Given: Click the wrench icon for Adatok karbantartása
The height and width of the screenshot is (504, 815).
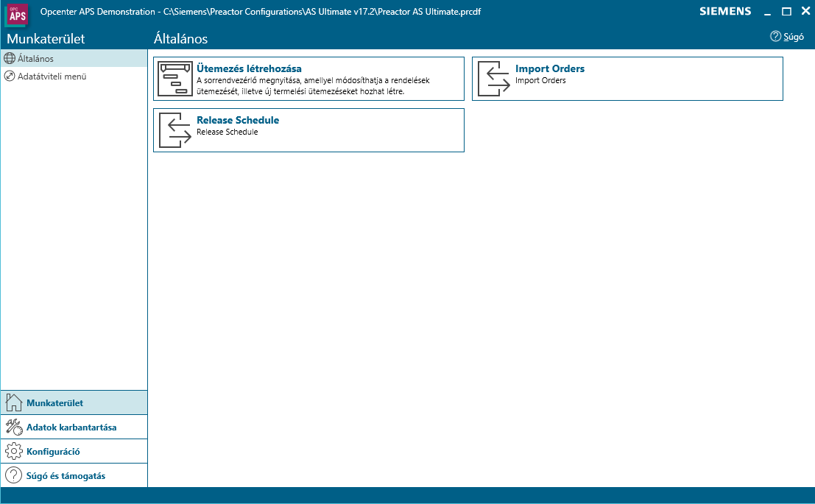Looking at the screenshot, I should coord(13,427).
